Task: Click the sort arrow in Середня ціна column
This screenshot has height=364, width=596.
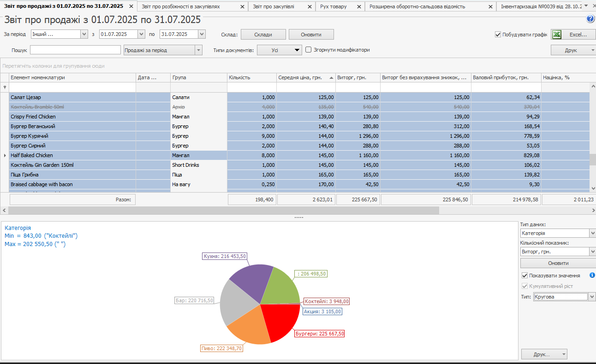Action: coord(331,78)
